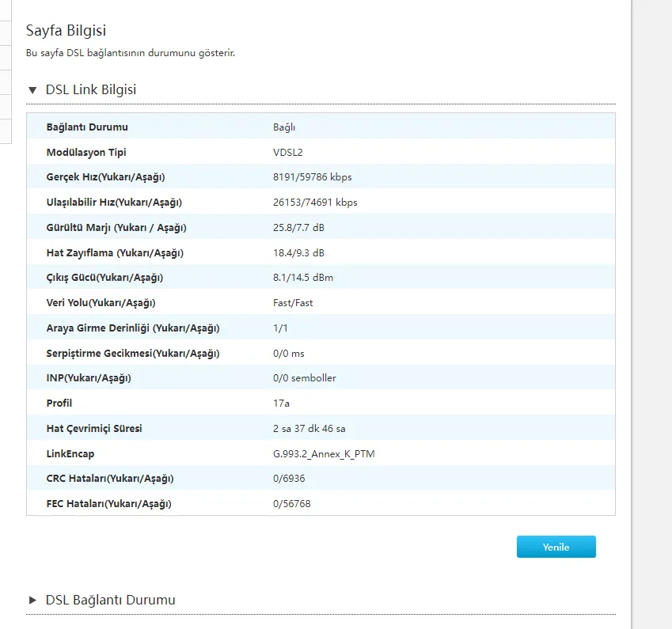Click the 18.4/9.3 dB line attenuation value

(298, 253)
